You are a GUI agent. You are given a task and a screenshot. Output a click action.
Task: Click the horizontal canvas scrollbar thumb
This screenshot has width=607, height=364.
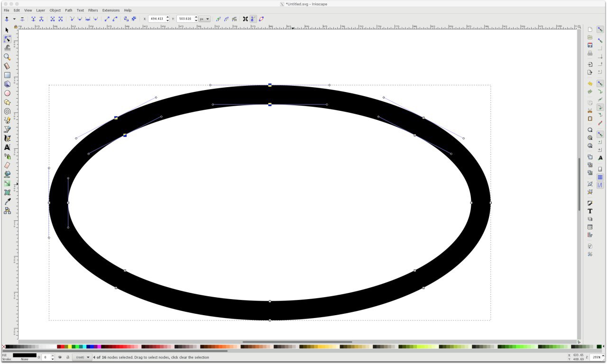pyautogui.click(x=297, y=342)
